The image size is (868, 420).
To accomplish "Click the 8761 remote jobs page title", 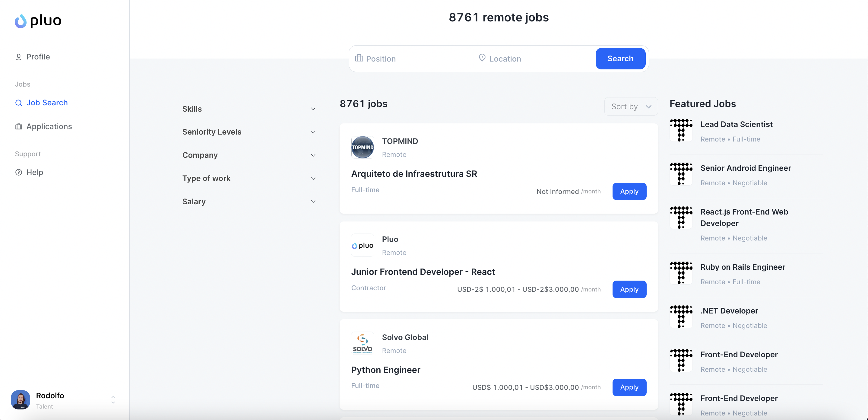I will click(x=499, y=17).
